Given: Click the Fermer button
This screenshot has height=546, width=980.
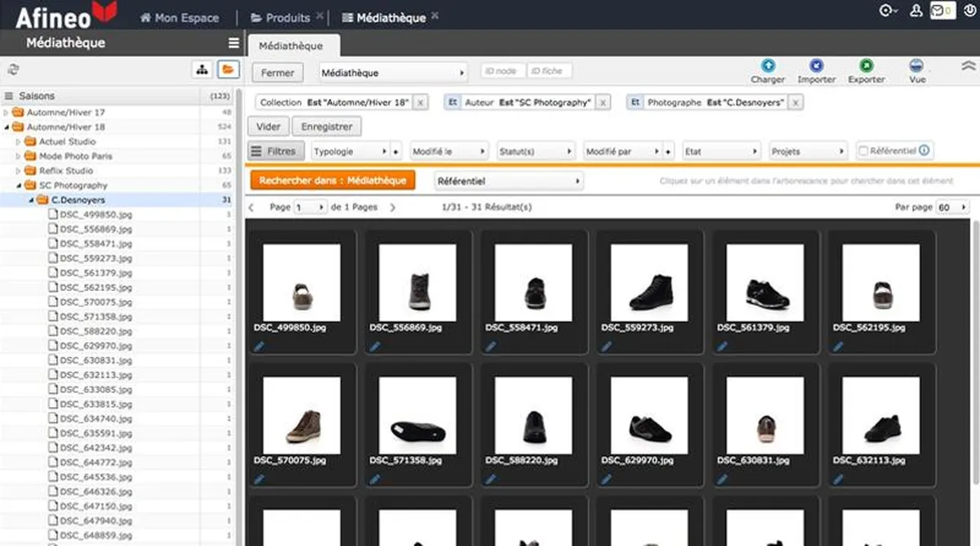Looking at the screenshot, I should point(278,73).
